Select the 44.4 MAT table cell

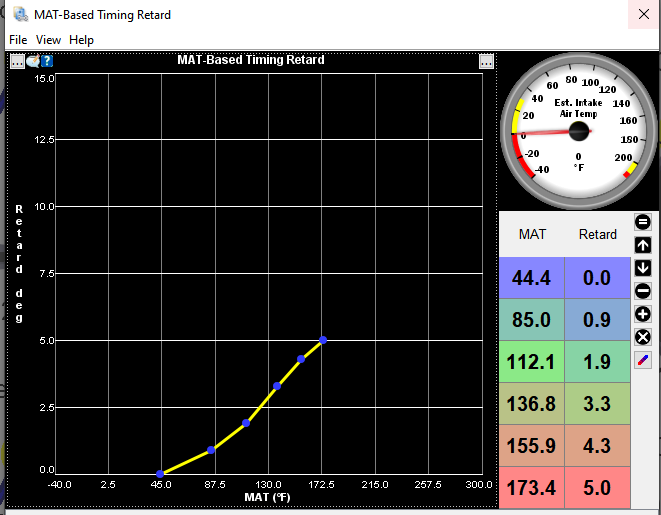point(531,278)
